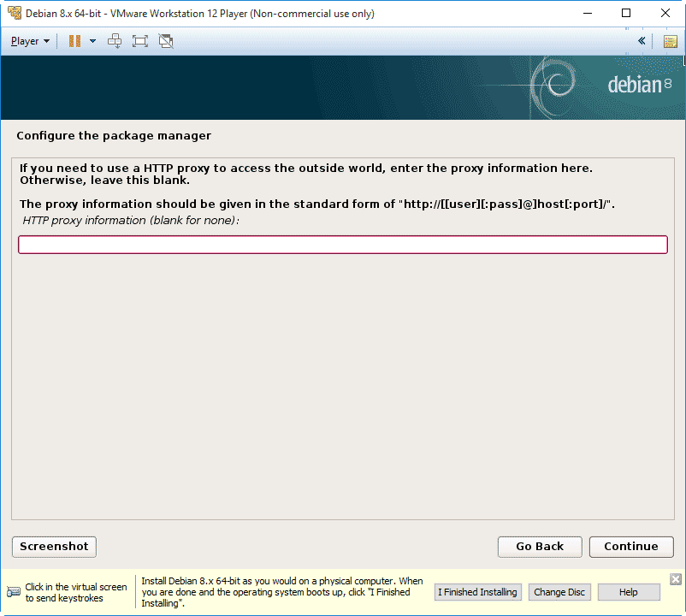Screen dimensions: 686x616
Task: Dismiss the yellow install hint bar
Action: click(675, 579)
